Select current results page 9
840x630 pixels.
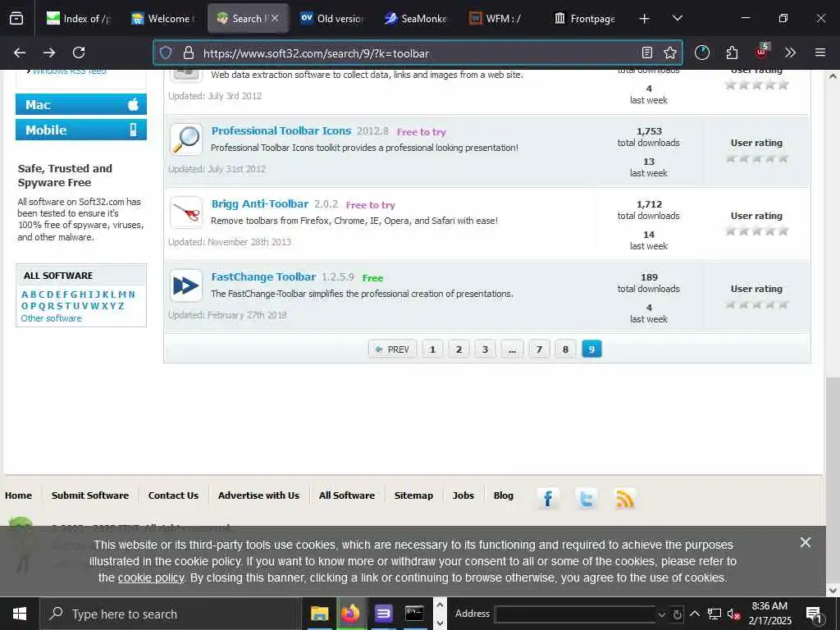coord(592,349)
